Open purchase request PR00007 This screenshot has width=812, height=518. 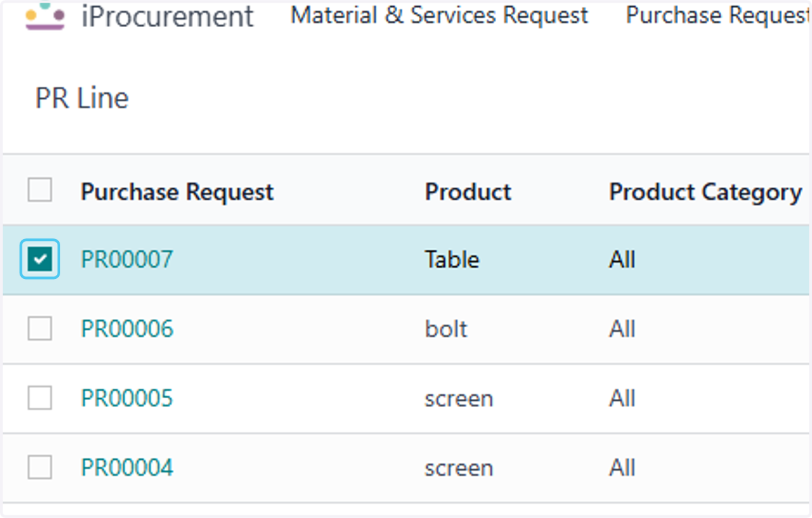pos(127,259)
